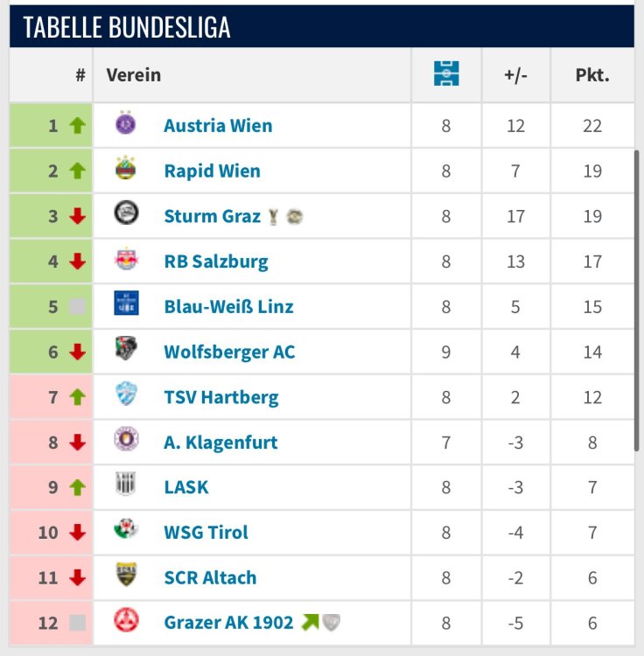
Task: Click the Verein column header
Action: [134, 74]
